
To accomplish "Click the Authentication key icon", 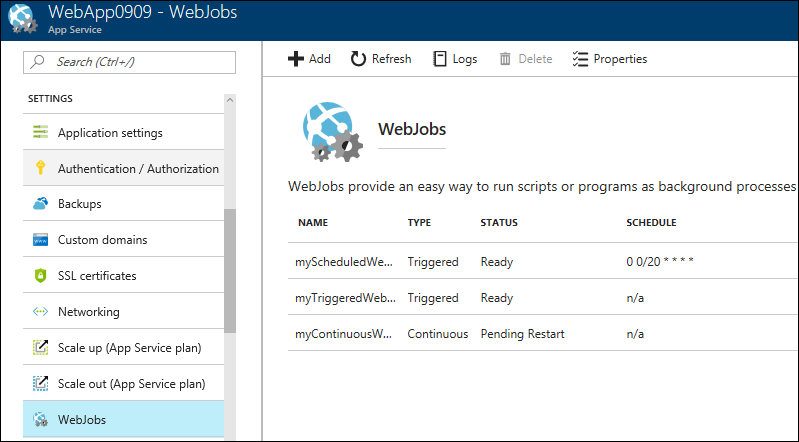I will pyautogui.click(x=41, y=168).
